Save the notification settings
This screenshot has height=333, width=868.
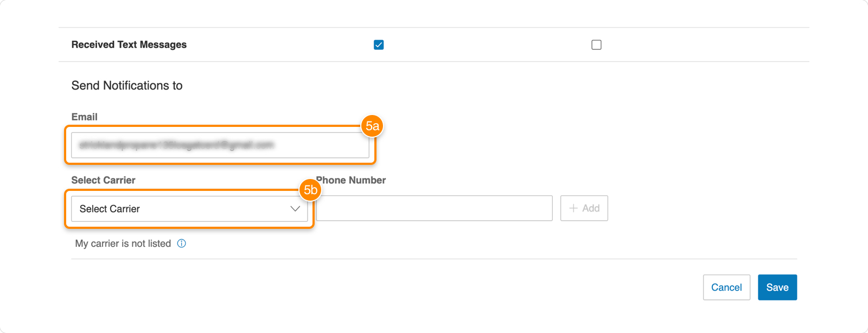(x=777, y=287)
